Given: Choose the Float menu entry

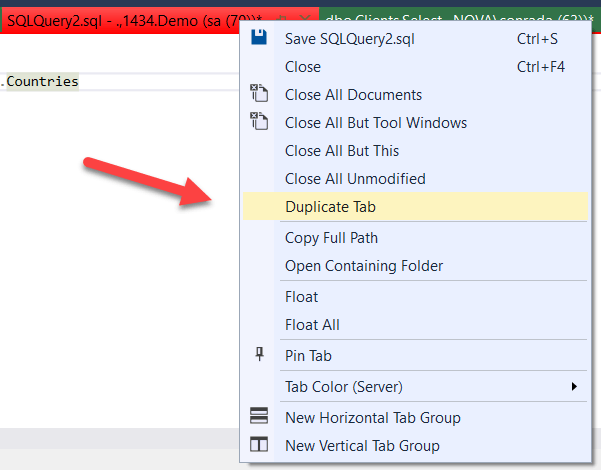Looking at the screenshot, I should point(301,297).
